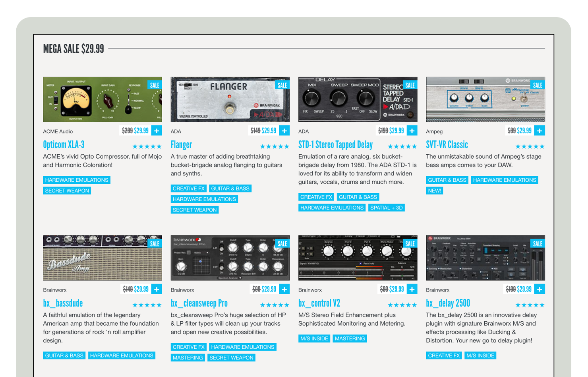Click the ACME Audio brand name
588x377 pixels.
(x=58, y=132)
